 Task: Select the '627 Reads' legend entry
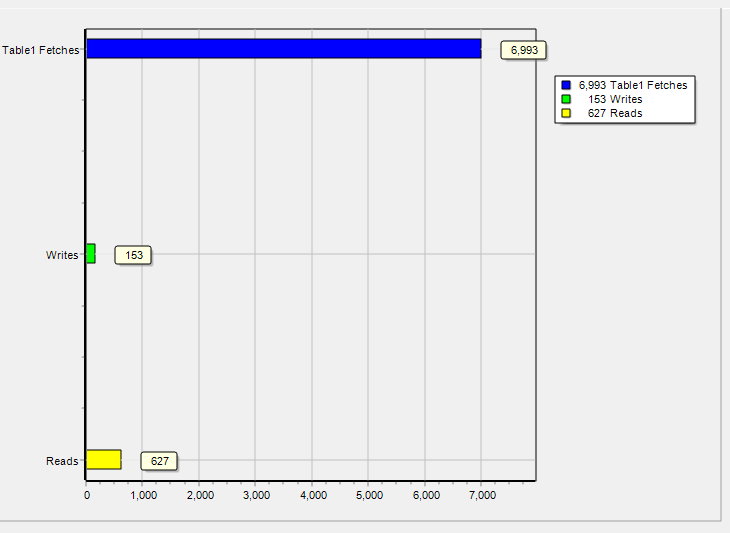(x=602, y=113)
